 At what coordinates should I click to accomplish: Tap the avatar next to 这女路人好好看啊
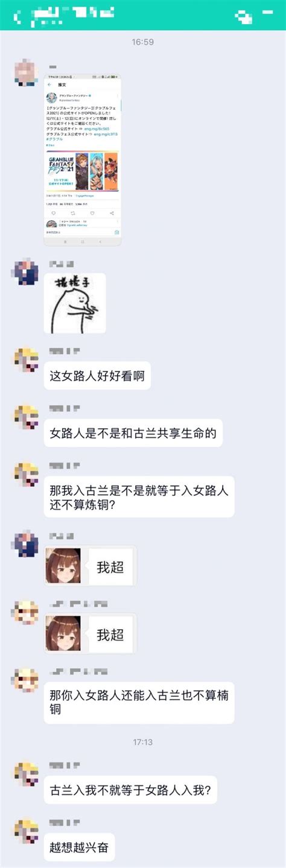point(26,360)
